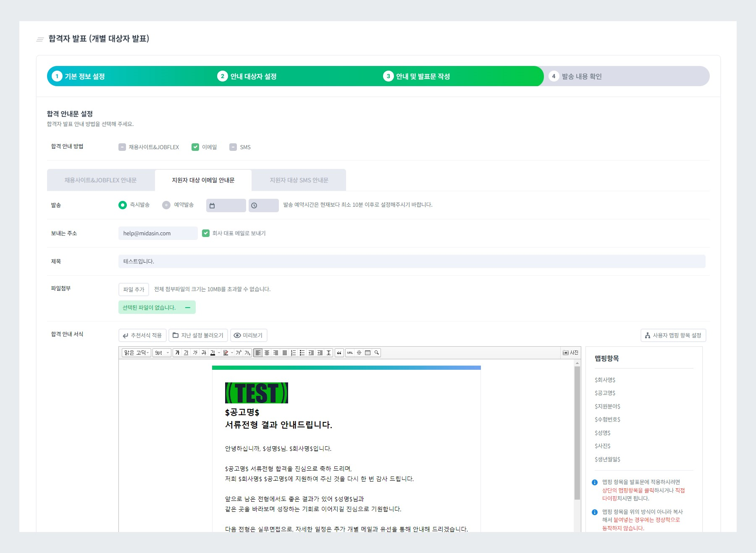Open the URL link insert tool
The image size is (756, 553).
pyautogui.click(x=350, y=353)
